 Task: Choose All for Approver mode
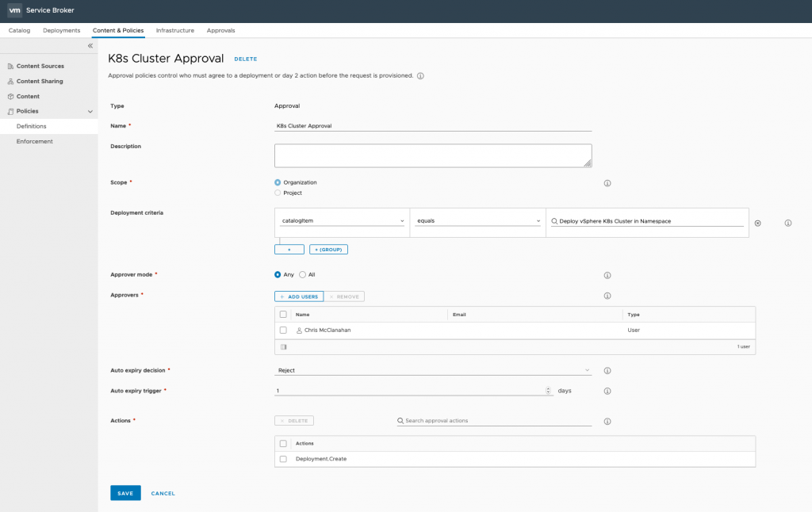303,275
